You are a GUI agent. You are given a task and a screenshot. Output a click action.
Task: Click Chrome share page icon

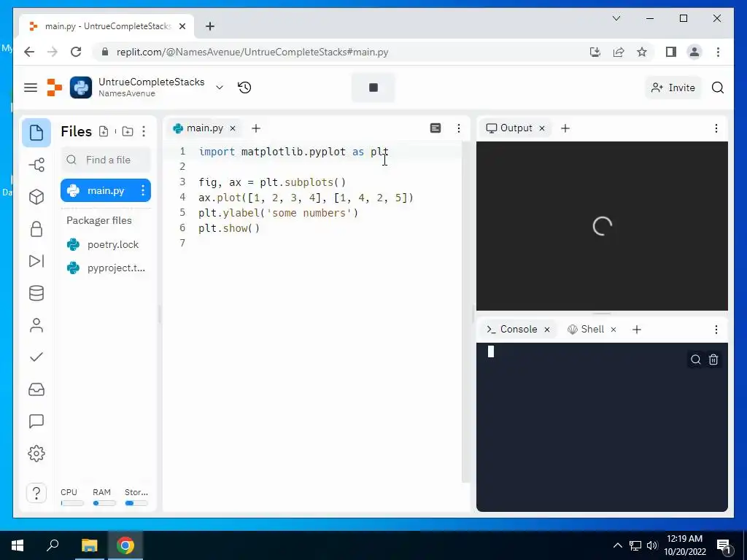[619, 52]
